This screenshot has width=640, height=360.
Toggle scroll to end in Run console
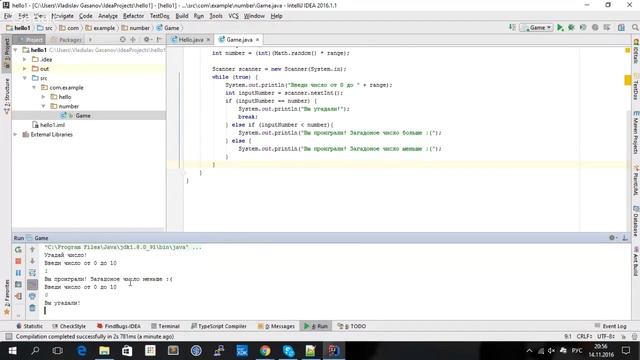(32, 284)
